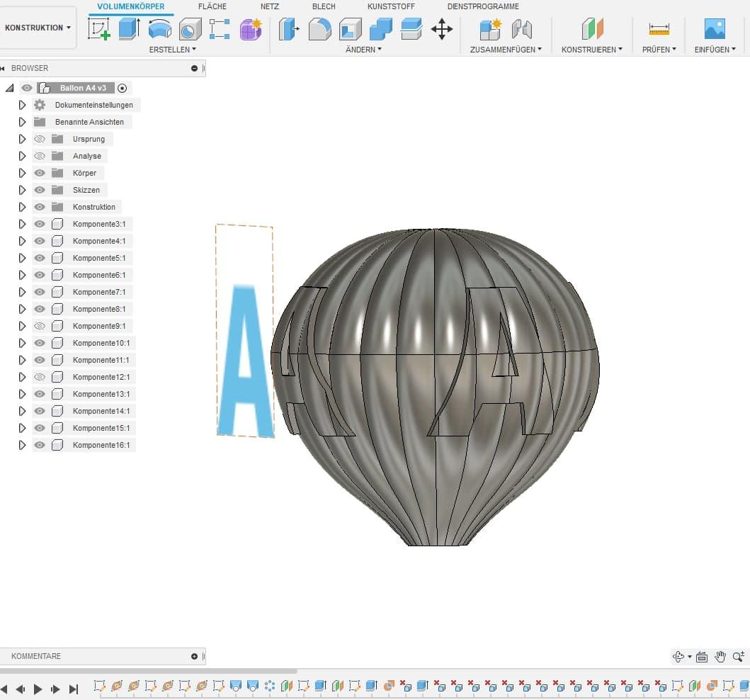Play the design timeline
The height and width of the screenshot is (700, 750).
click(38, 689)
